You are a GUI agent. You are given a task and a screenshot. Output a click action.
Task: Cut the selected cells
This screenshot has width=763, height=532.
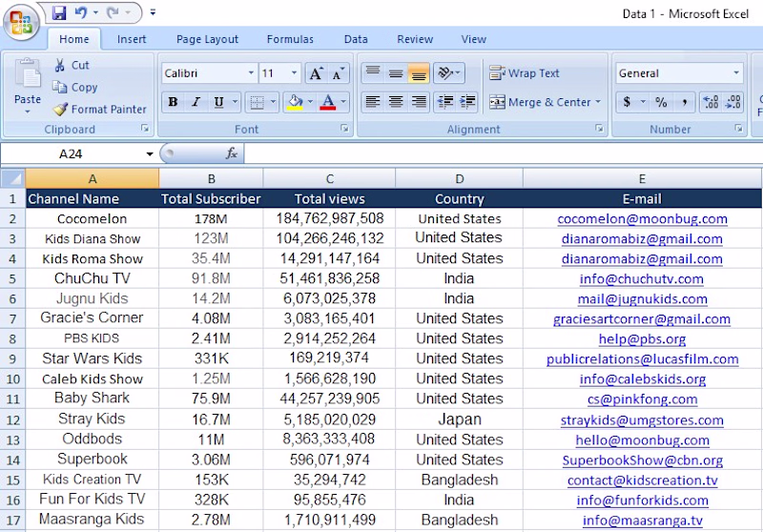(72, 65)
